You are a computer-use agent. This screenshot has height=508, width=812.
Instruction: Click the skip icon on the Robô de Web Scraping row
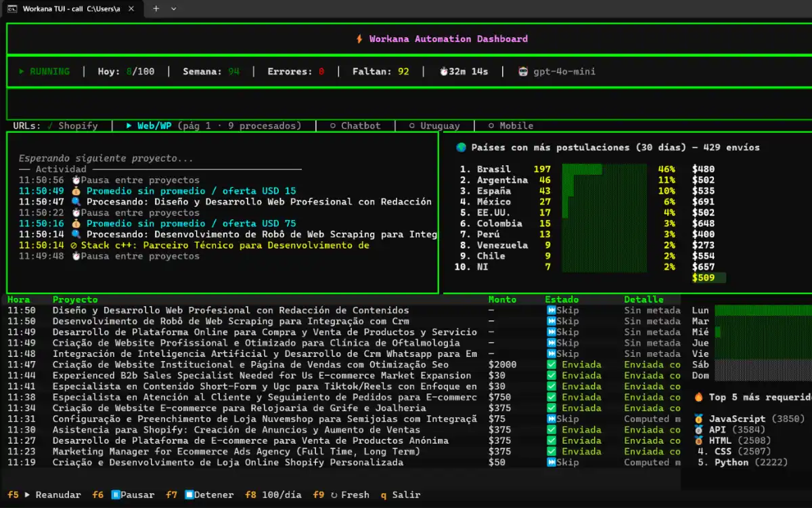(x=551, y=321)
